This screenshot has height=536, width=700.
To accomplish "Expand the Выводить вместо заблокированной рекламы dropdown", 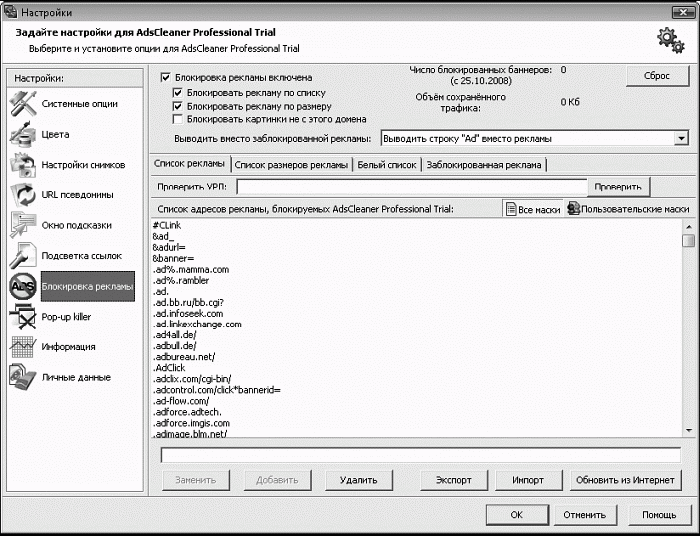I will 681,139.
